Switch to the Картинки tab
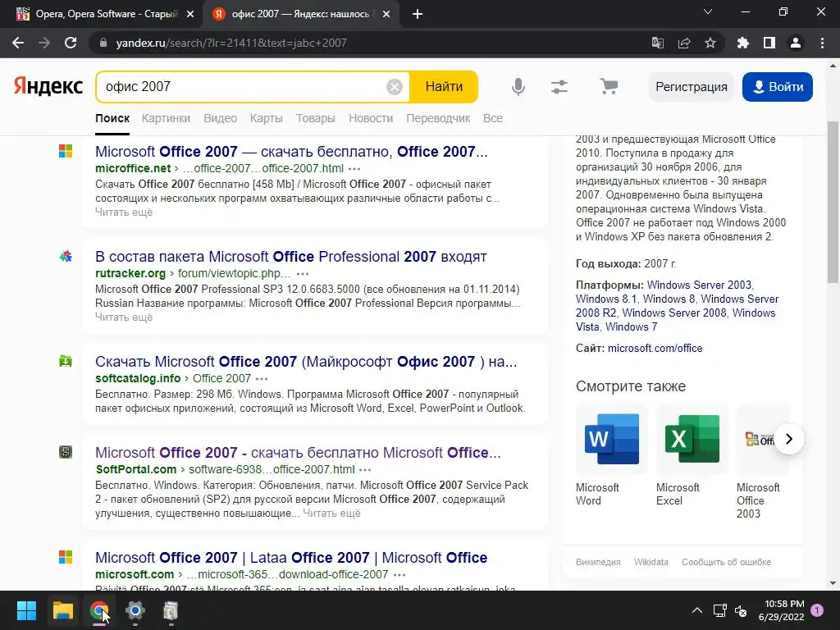This screenshot has height=630, width=840. [x=166, y=118]
